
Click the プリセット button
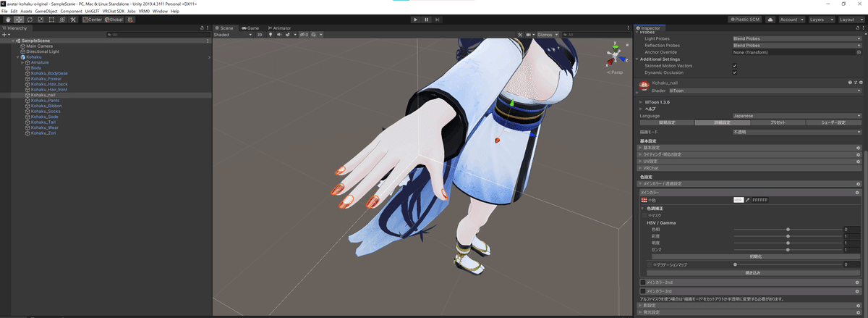tap(778, 123)
